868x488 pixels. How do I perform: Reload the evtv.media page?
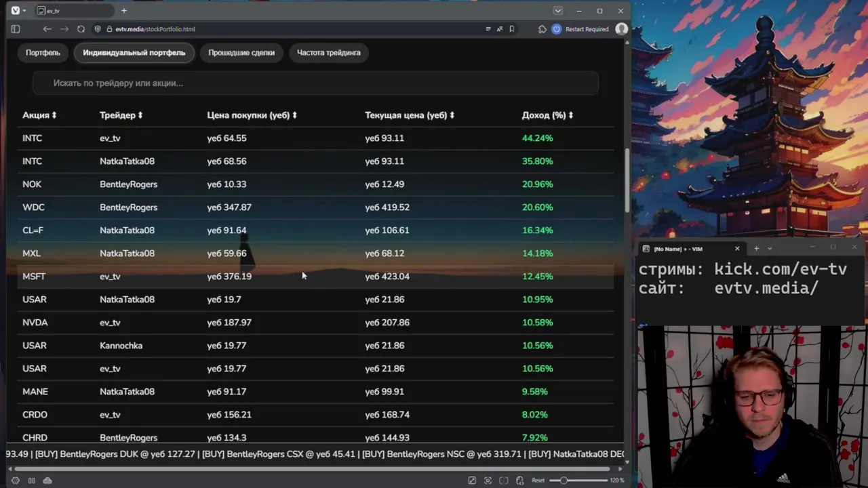pyautogui.click(x=81, y=29)
